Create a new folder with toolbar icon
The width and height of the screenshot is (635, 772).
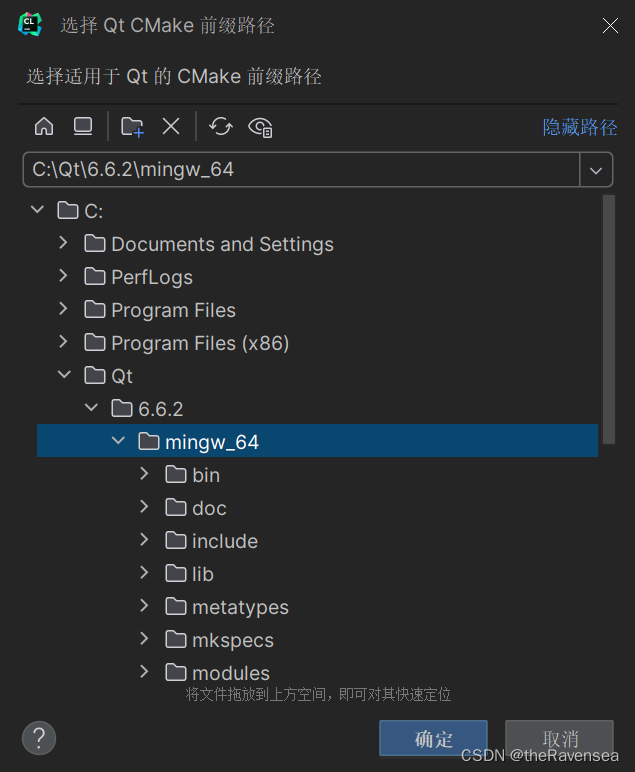pyautogui.click(x=132, y=127)
